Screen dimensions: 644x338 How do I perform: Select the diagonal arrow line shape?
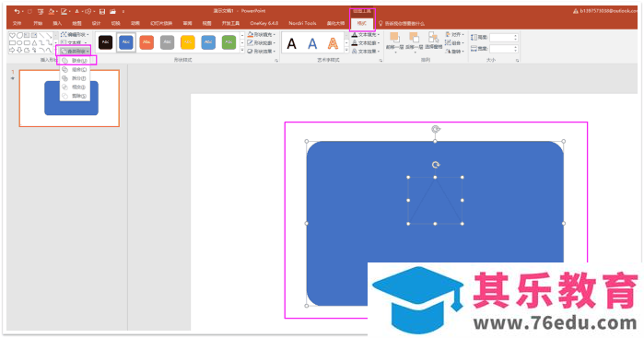point(49,36)
